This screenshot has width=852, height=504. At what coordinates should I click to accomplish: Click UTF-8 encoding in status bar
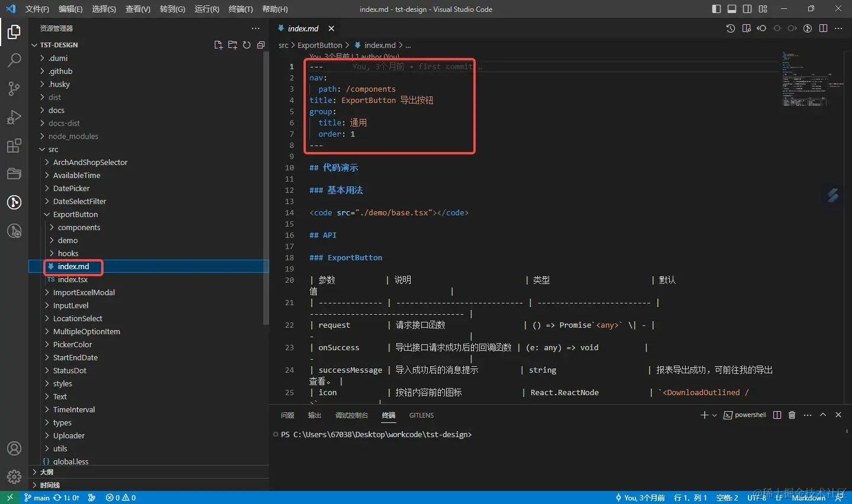(x=757, y=497)
